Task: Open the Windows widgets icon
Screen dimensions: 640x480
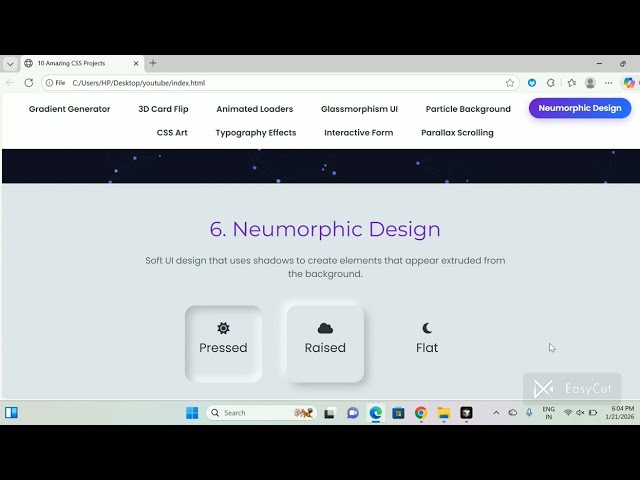Action: (11, 413)
